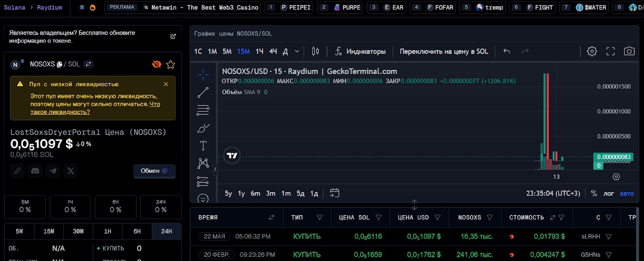Dismiss the low liquidity pool warning
This screenshot has width=644, height=261.
(x=166, y=84)
